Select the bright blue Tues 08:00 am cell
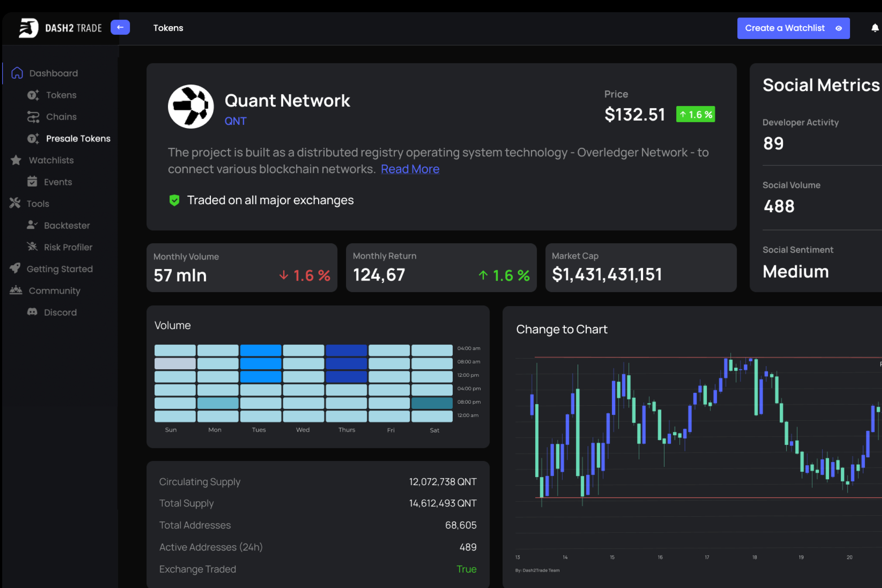The width and height of the screenshot is (882, 588). click(261, 363)
